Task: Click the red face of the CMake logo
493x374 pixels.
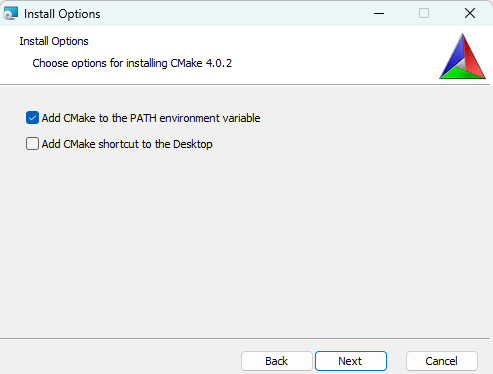Action: [x=473, y=55]
